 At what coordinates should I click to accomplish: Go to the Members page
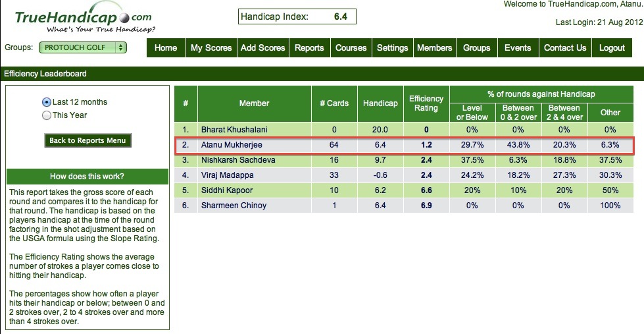435,48
